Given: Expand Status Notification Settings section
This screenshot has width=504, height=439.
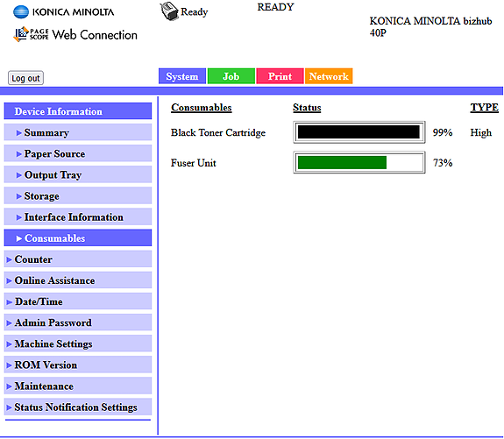Looking at the screenshot, I should (x=78, y=407).
